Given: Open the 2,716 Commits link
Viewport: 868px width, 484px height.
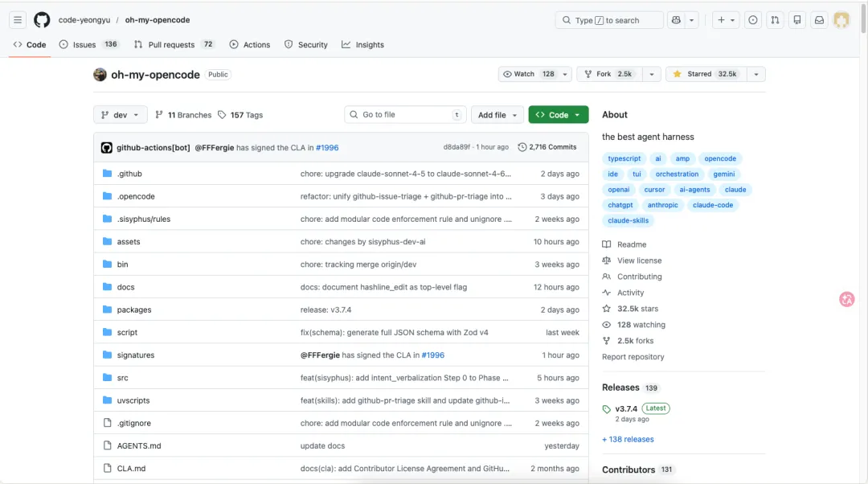Looking at the screenshot, I should coord(547,147).
